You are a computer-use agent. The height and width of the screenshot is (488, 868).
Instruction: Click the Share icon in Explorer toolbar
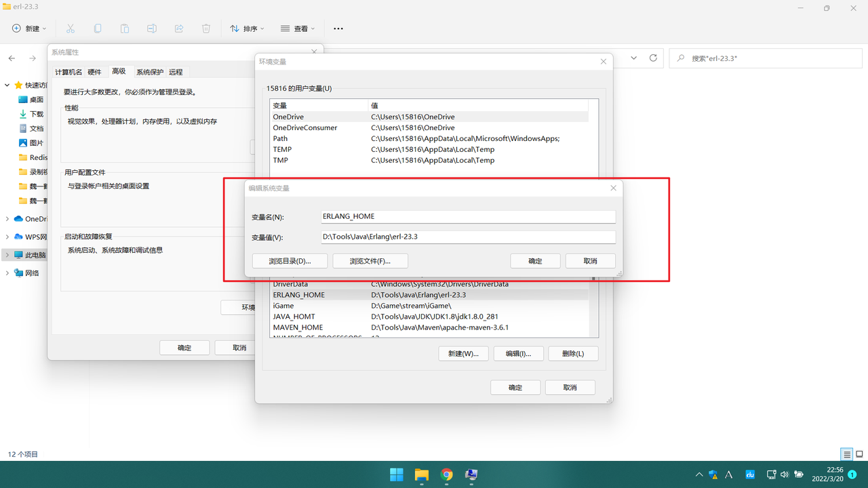(x=179, y=28)
